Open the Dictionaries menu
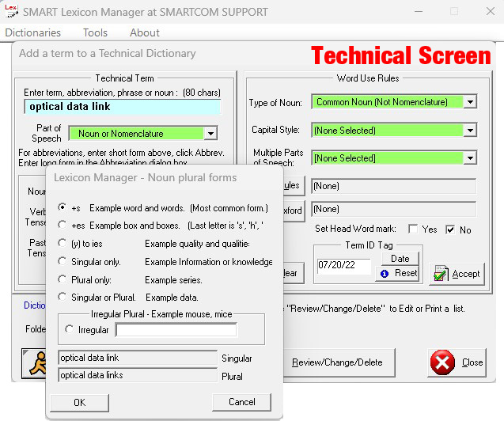The width and height of the screenshot is (504, 421). (x=32, y=32)
